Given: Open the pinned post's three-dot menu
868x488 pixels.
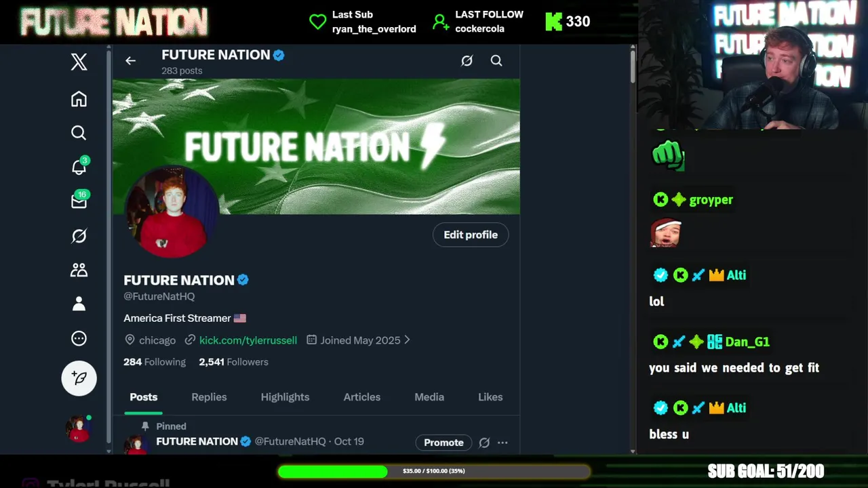Looking at the screenshot, I should point(502,443).
